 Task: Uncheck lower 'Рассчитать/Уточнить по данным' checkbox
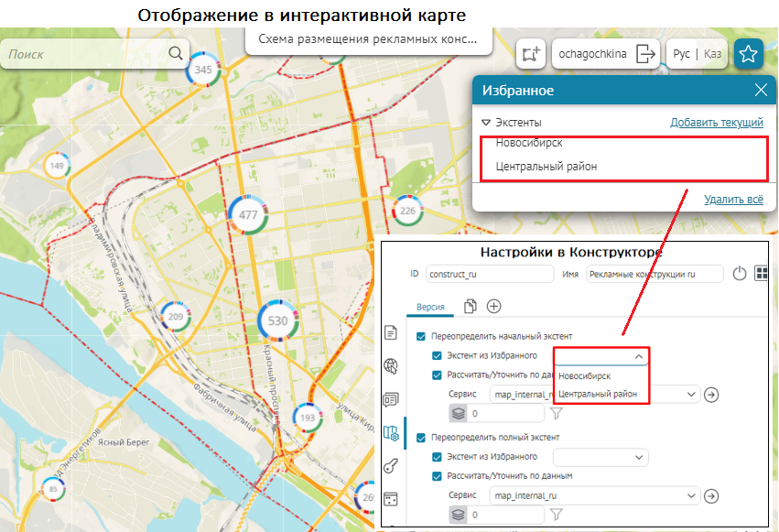pos(437,475)
